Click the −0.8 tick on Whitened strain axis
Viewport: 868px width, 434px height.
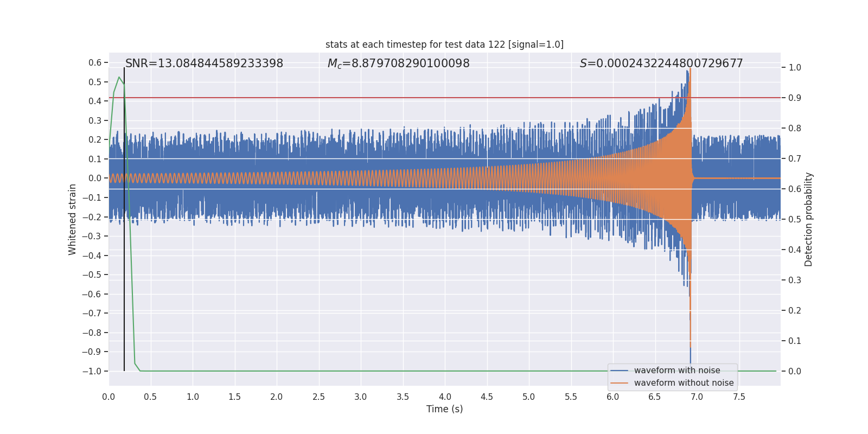click(92, 333)
